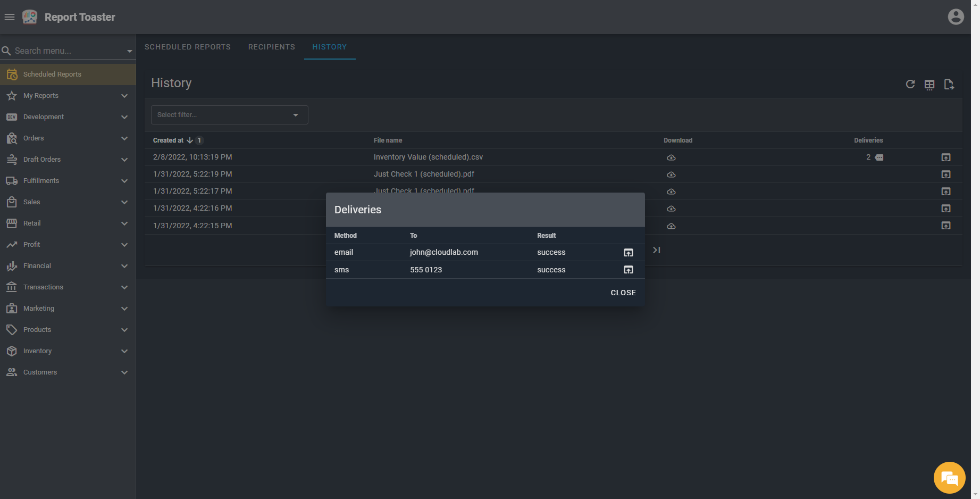Toggle sort on Created at column
The image size is (980, 499).
coord(169,140)
